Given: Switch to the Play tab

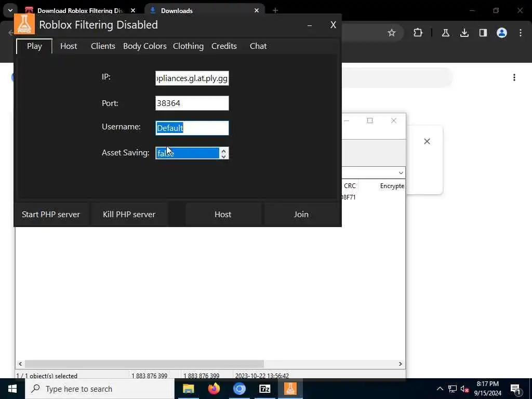Looking at the screenshot, I should coord(34,46).
